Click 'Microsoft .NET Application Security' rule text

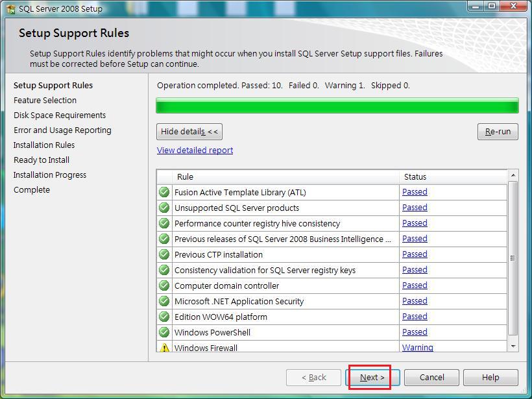[x=239, y=302]
